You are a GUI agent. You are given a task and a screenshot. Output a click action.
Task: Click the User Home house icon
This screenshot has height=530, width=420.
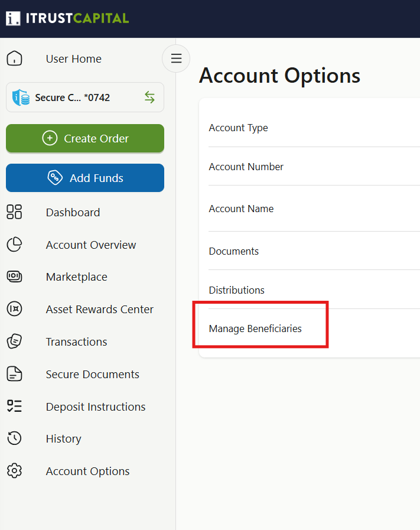[x=14, y=58]
